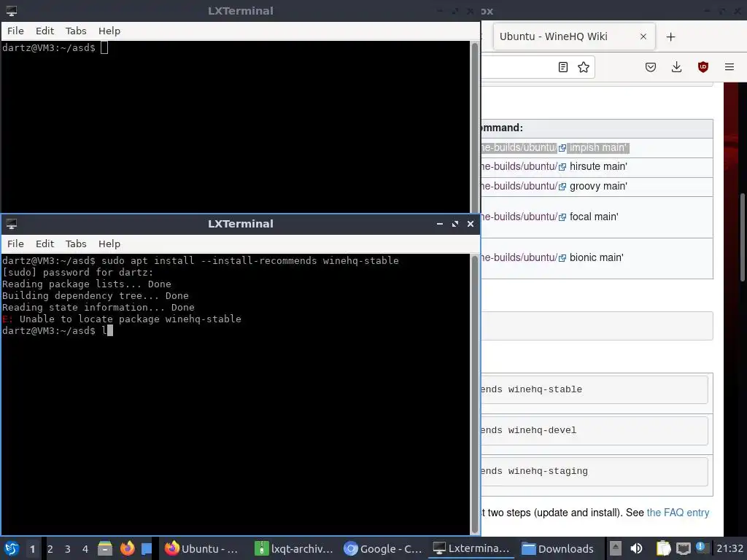This screenshot has width=747, height=560.
Task: Open uBlock Origin extension icon
Action: pyautogui.click(x=703, y=67)
